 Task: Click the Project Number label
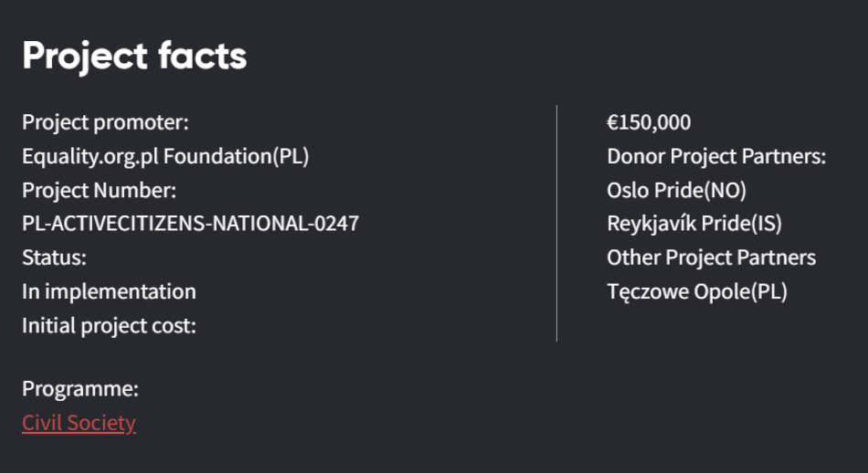click(99, 190)
